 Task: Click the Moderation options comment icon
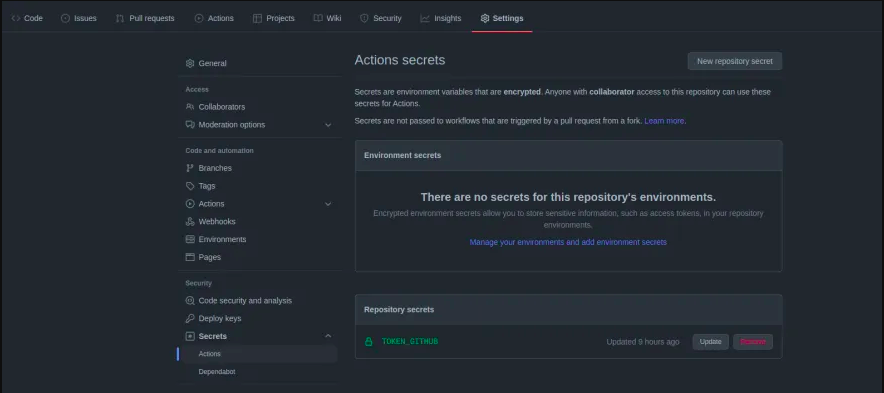(190, 125)
